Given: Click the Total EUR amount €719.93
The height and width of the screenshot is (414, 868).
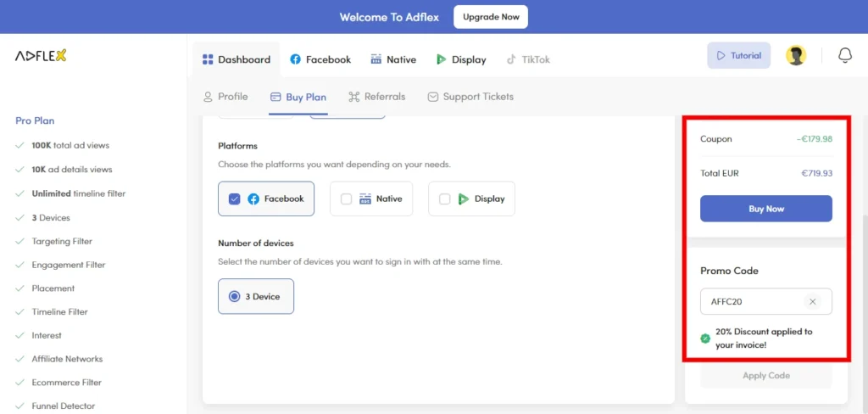Looking at the screenshot, I should pyautogui.click(x=816, y=173).
